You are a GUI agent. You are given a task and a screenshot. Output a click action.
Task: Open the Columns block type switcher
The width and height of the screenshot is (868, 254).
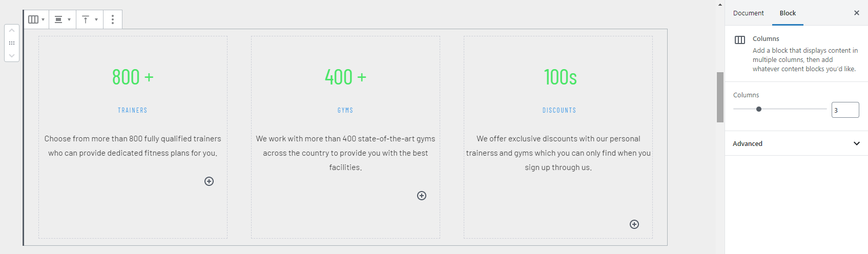36,19
